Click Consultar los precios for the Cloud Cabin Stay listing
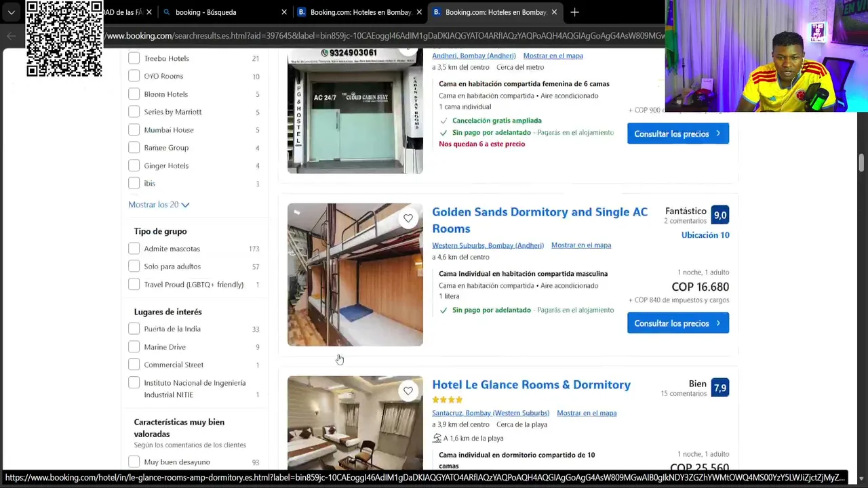This screenshot has height=488, width=868. point(678,134)
